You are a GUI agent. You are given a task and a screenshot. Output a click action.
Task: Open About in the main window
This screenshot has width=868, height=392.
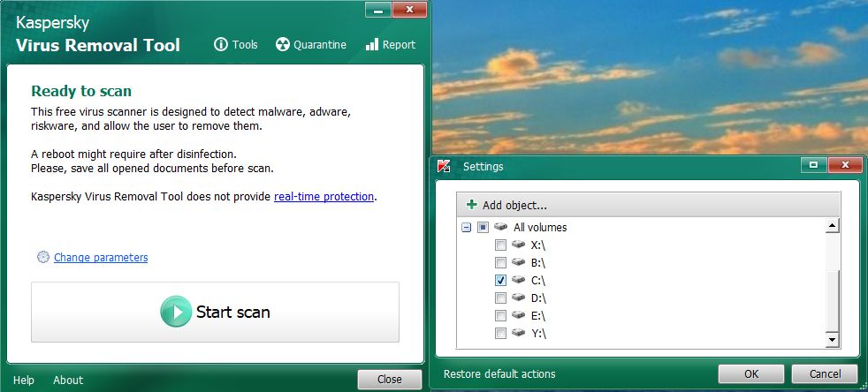[68, 380]
